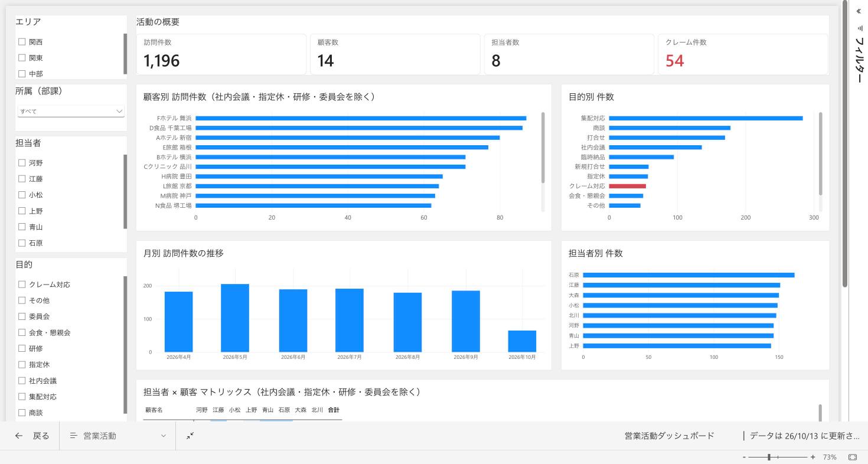Check the 研修 purpose checkbox
Screen dimensions: 868x464
pyautogui.click(x=22, y=348)
